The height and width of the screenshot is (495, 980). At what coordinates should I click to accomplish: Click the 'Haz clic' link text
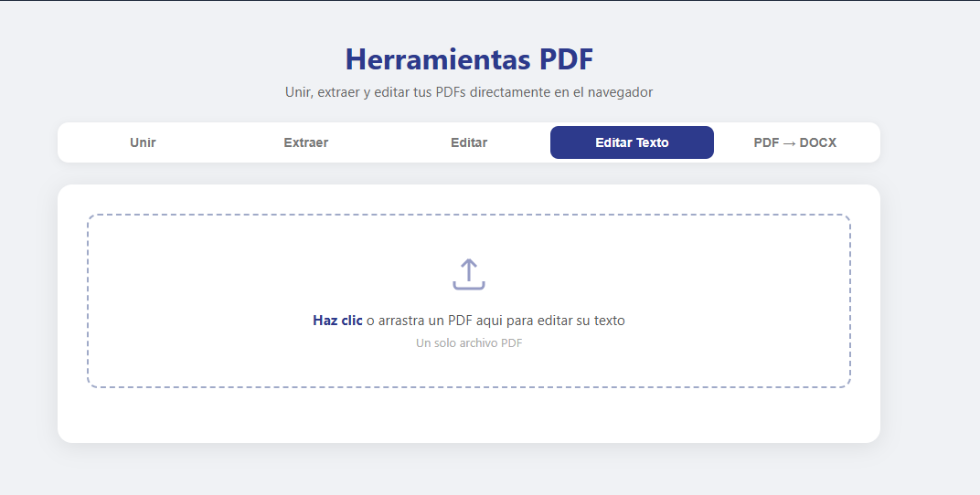[337, 321]
